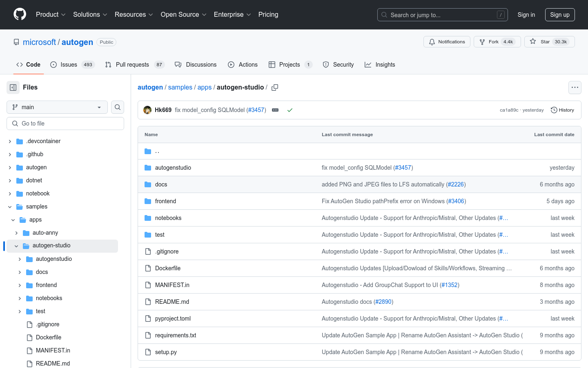The image size is (588, 368).
Task: Open the Resources menu
Action: pyautogui.click(x=134, y=14)
